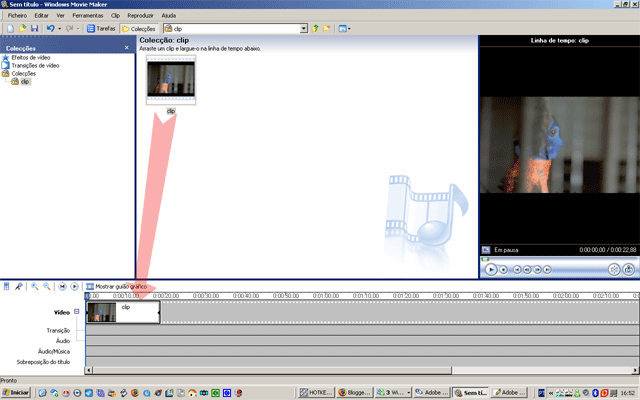Open the collection combo box arrow
The width and height of the screenshot is (640, 400).
pyautogui.click(x=304, y=29)
